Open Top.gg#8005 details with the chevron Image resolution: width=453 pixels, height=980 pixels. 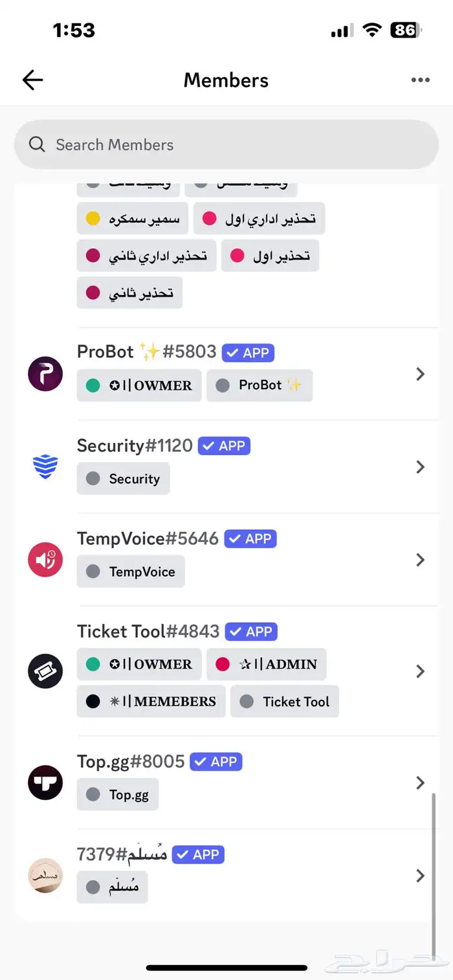point(420,783)
